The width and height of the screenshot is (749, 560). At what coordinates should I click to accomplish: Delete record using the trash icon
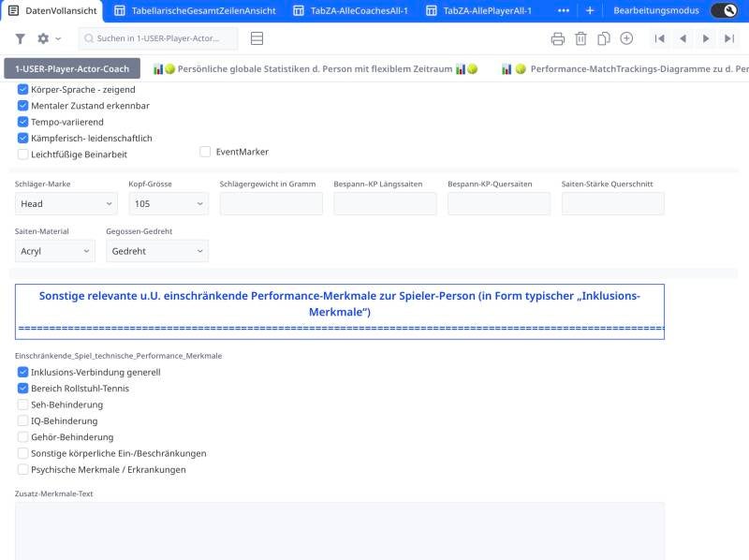point(580,38)
